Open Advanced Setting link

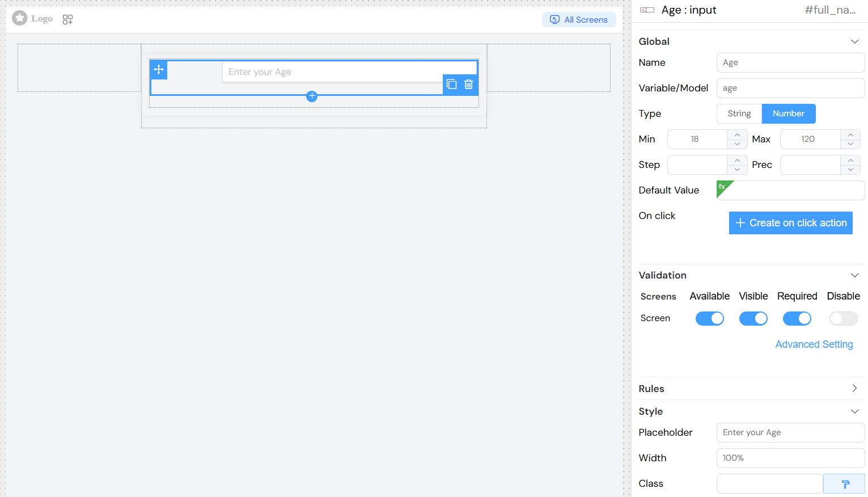click(814, 344)
